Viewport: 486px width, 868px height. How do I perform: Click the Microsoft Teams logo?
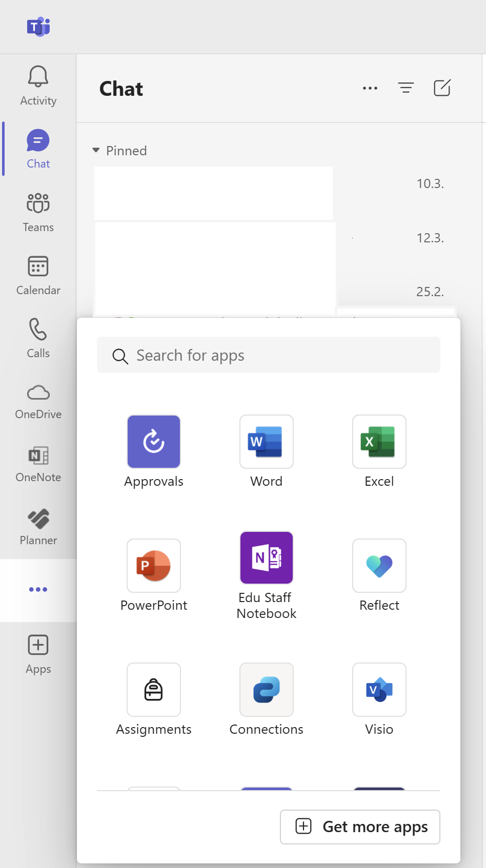[38, 27]
